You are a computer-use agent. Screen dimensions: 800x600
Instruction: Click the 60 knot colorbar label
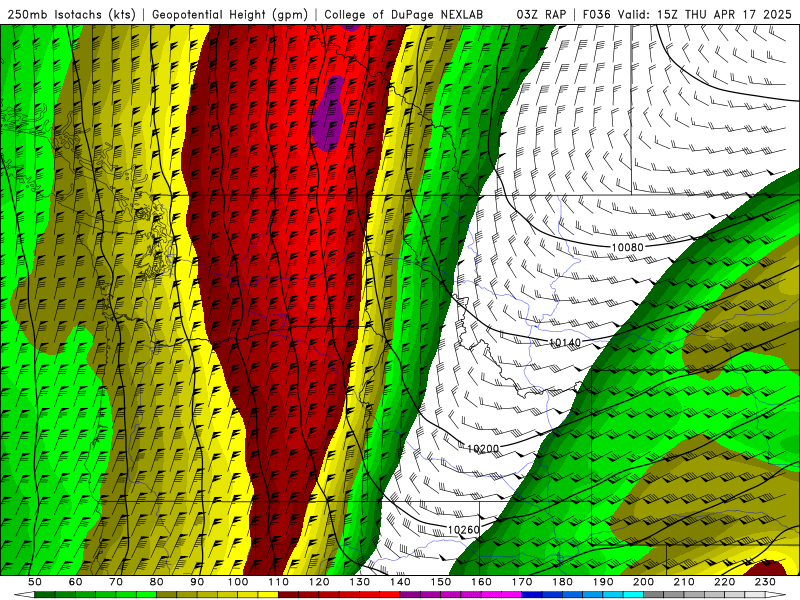pyautogui.click(x=75, y=582)
